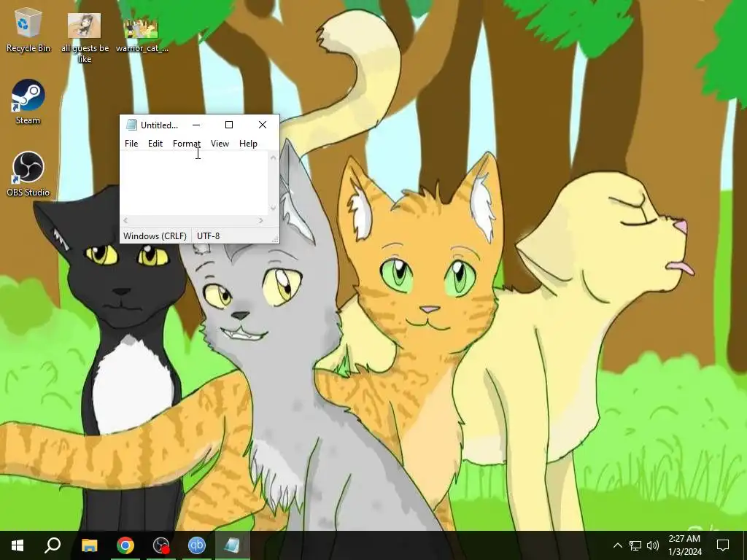
Task: Click Notepad's horizontal scrollbar right arrow
Action: [x=260, y=220]
